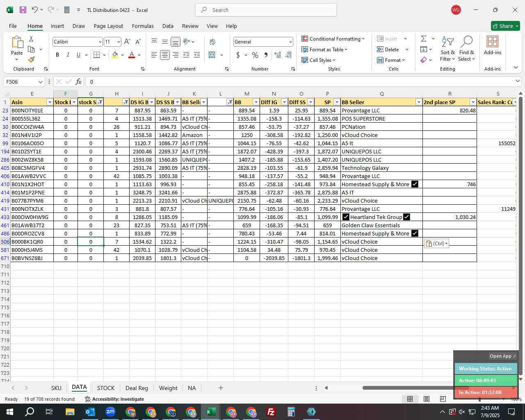
Task: Expand the Name Box dropdown
Action: click(40, 82)
